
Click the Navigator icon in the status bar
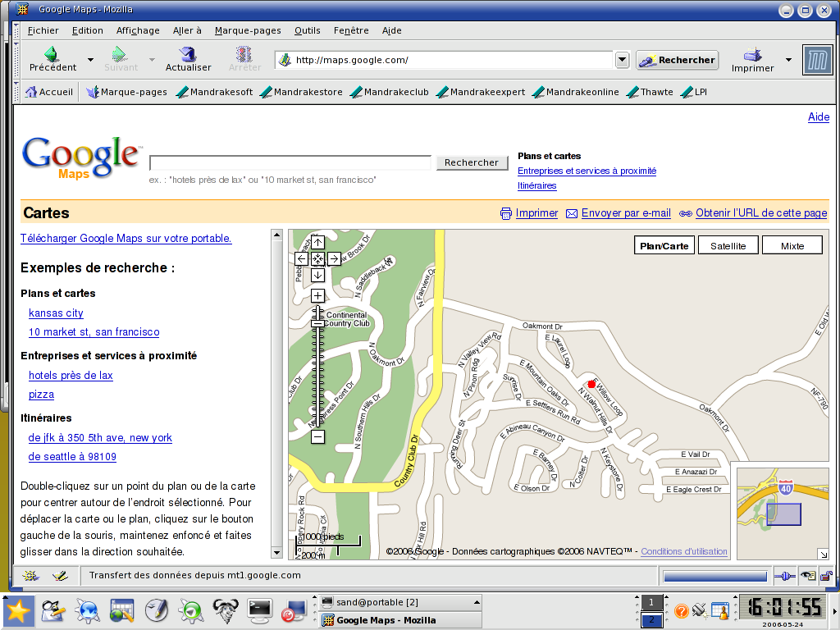click(30, 576)
